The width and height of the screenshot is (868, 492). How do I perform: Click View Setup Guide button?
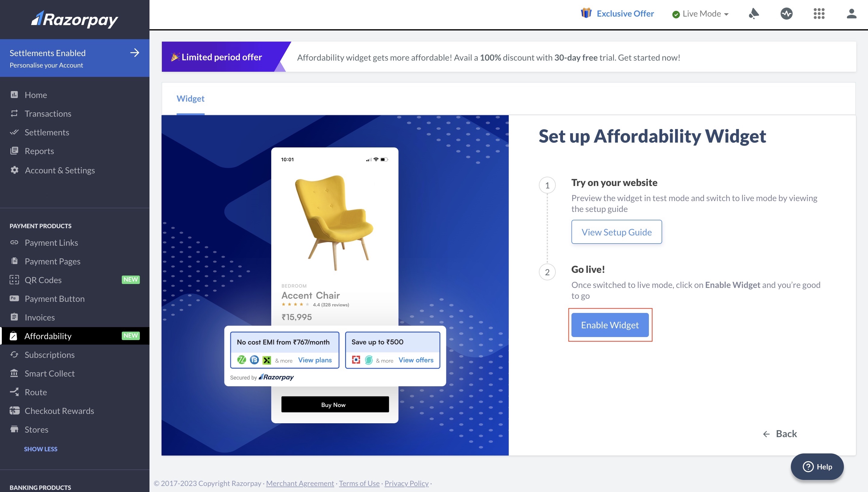[x=616, y=232]
